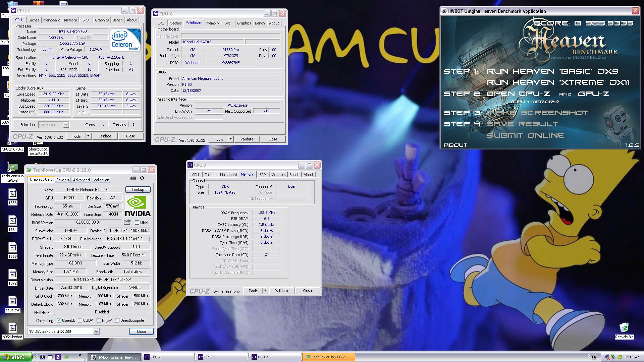Click the GPU-Z refresh icon
This screenshot has width=644, height=362.
142,178
